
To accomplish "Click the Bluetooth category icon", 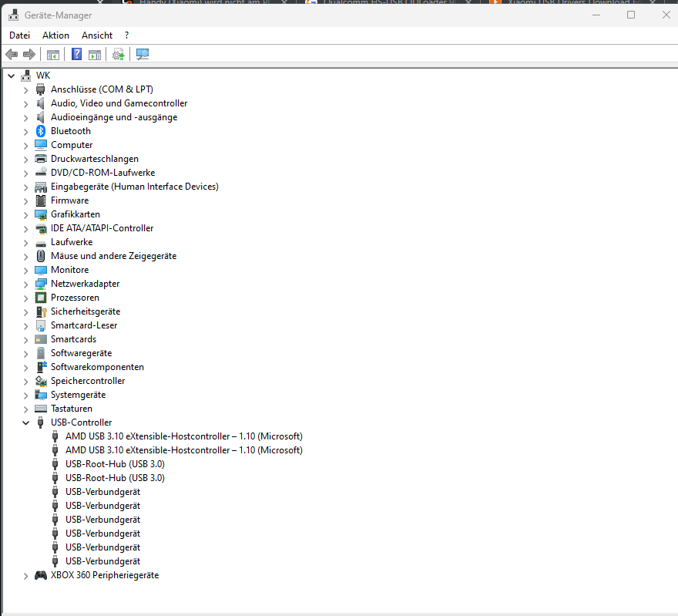I will tap(41, 131).
